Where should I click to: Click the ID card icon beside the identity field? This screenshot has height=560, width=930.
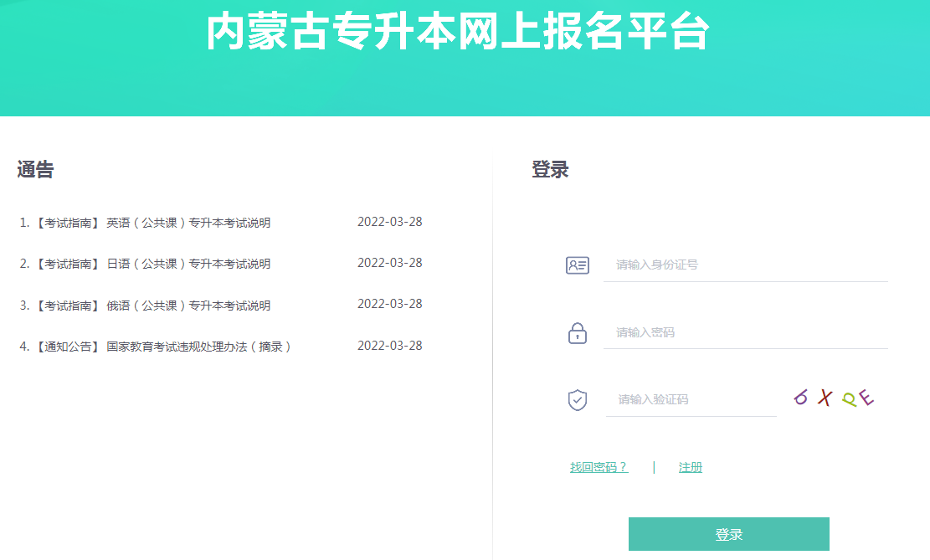577,264
